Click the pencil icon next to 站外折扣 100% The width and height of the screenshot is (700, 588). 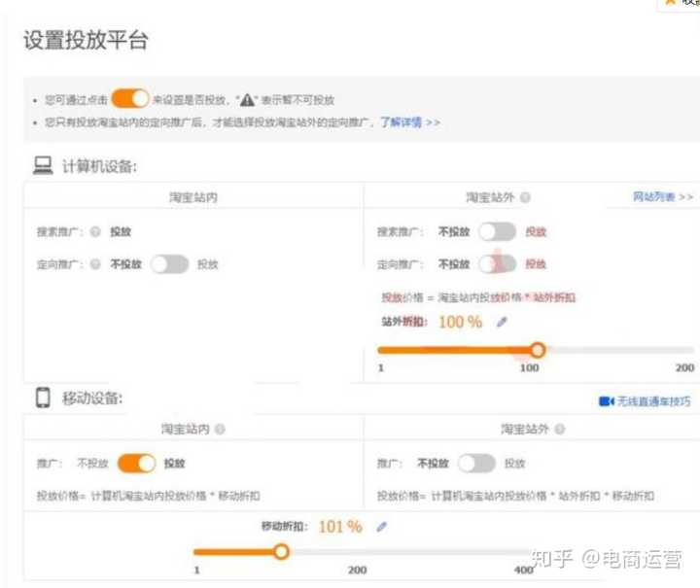(x=503, y=323)
